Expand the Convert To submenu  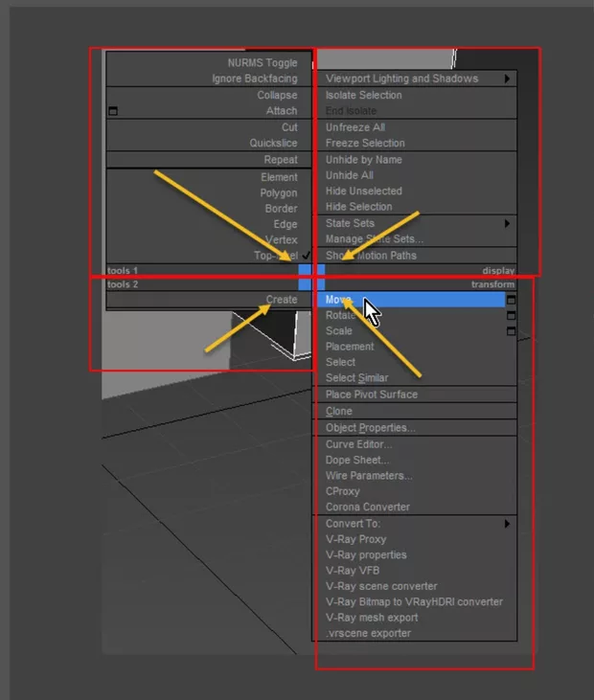click(507, 524)
